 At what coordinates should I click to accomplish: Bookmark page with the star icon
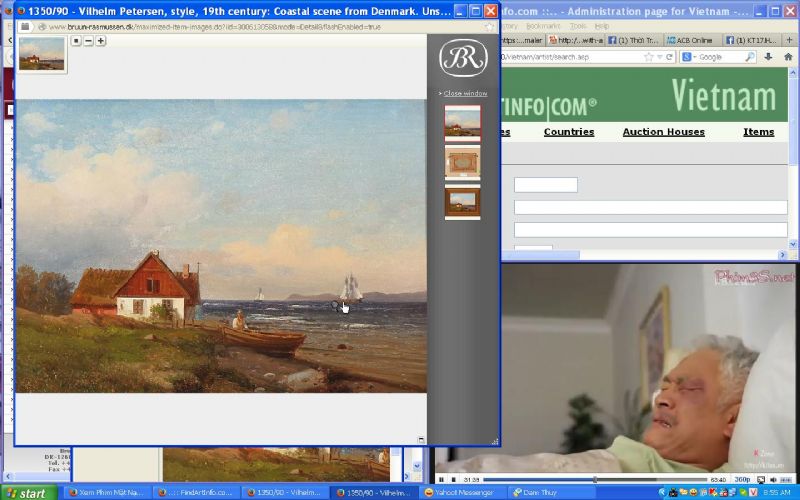coord(648,57)
